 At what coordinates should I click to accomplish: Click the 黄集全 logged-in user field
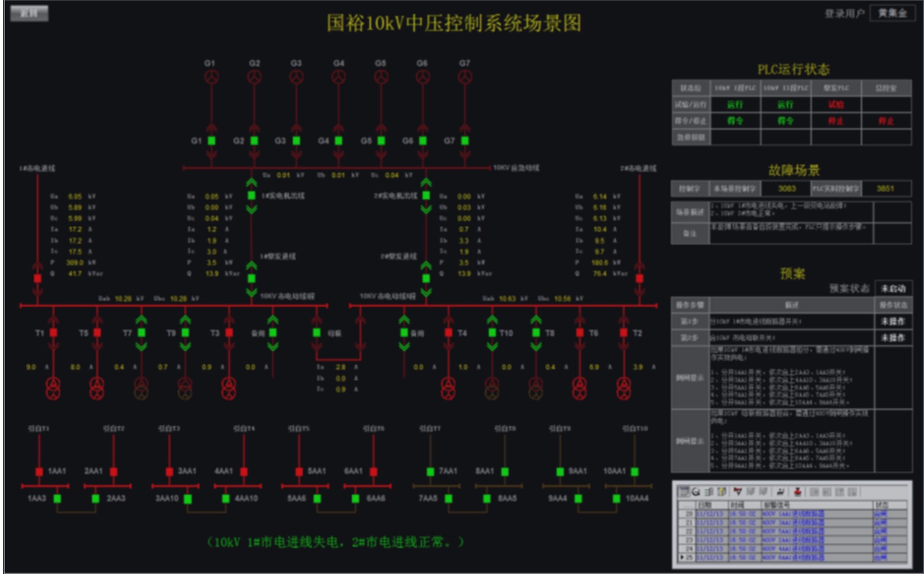(893, 13)
